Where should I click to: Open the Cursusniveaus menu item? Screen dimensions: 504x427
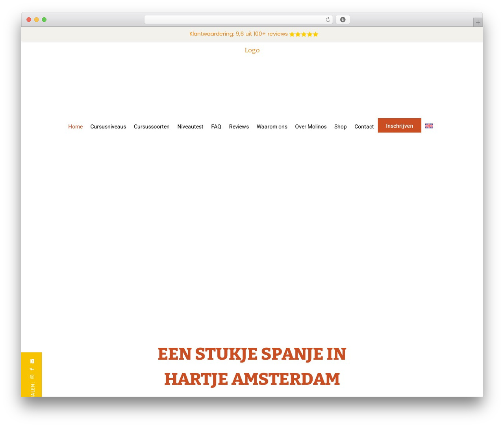tap(108, 126)
